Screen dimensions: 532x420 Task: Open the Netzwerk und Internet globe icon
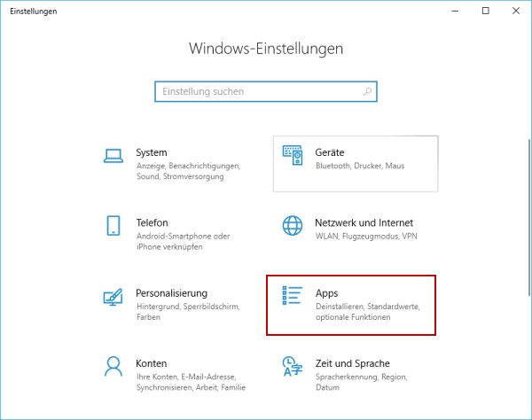tap(293, 225)
